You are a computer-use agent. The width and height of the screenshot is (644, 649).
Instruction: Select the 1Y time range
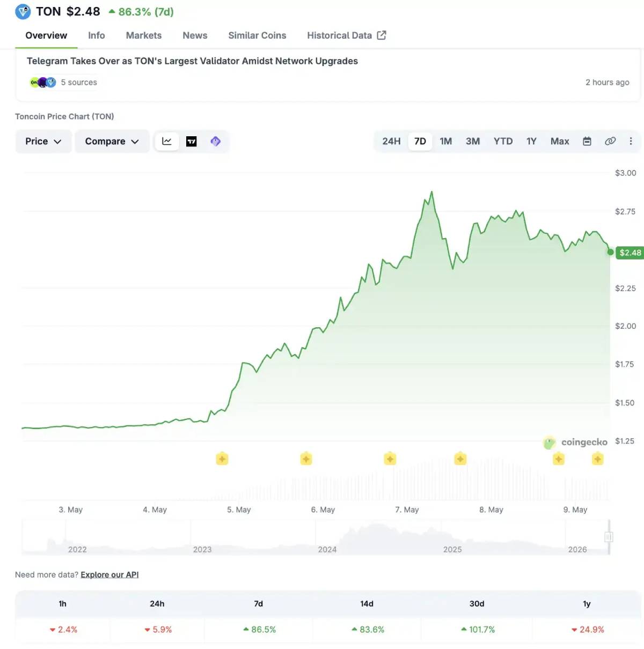click(531, 141)
